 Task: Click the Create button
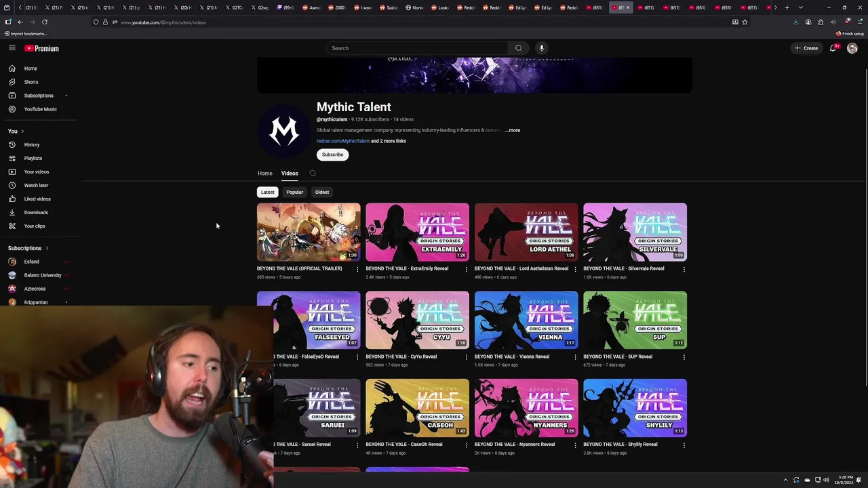pos(807,48)
